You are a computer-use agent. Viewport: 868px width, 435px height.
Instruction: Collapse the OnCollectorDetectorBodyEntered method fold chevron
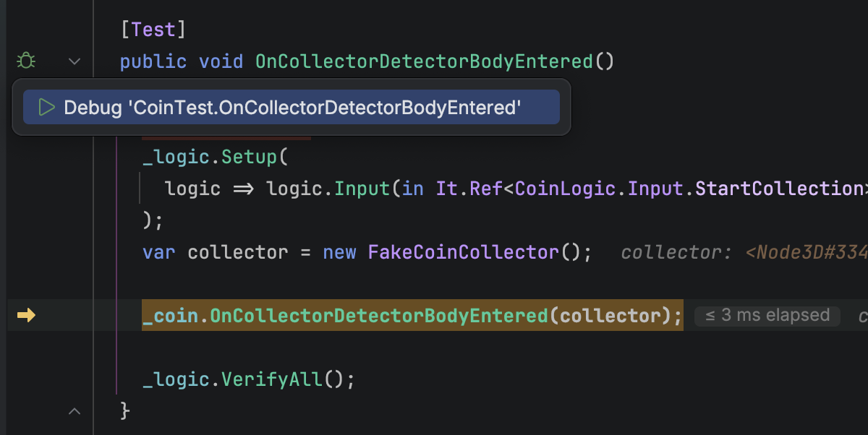(x=75, y=61)
